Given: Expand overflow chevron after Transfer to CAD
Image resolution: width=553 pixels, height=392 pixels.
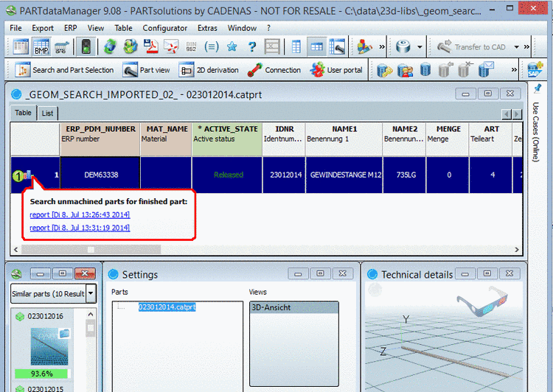Looking at the screenshot, I should [x=526, y=46].
